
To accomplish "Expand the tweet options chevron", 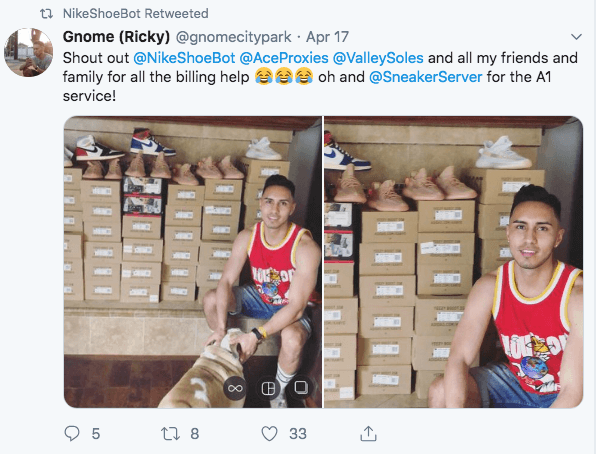I will point(576,37).
